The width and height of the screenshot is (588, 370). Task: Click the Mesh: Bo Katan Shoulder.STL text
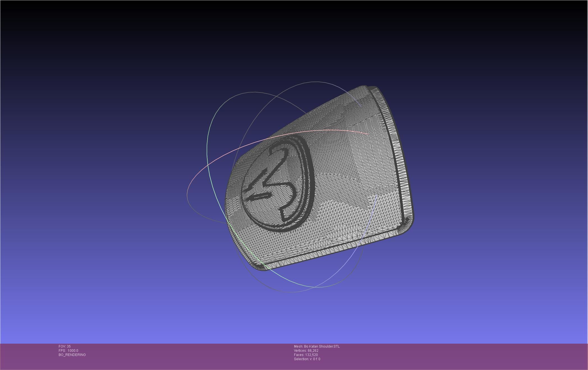[x=317, y=346]
